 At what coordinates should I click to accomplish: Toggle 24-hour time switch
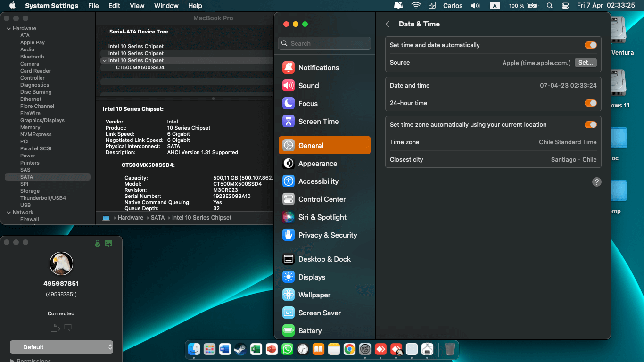591,103
